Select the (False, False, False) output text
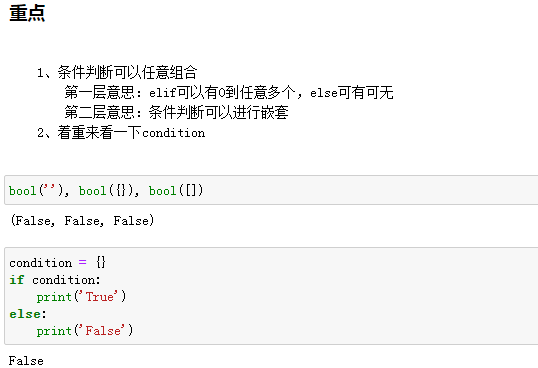 click(82, 221)
